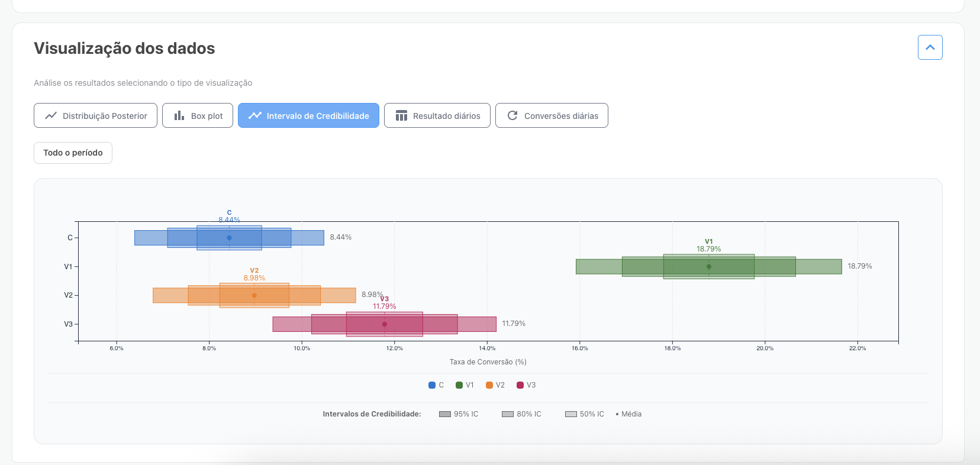Toggle the V1 series in the legend
980x465 pixels.
coord(465,385)
